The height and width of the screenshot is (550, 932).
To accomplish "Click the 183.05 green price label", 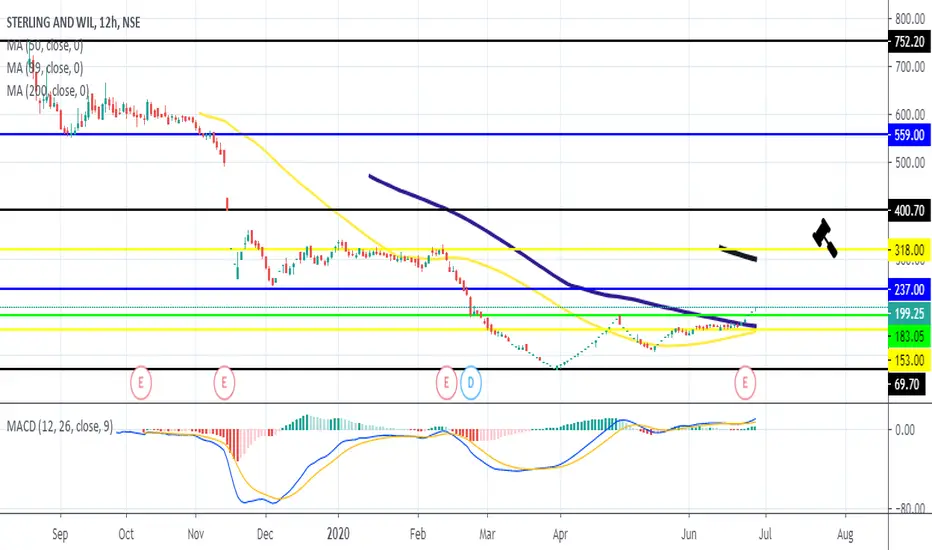I will click(x=909, y=337).
